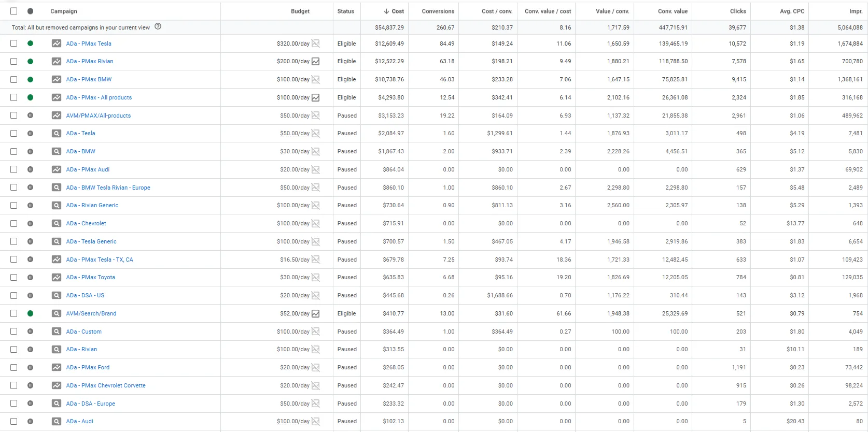The image size is (868, 432).
Task: Click header status filter dot icon
Action: [31, 11]
